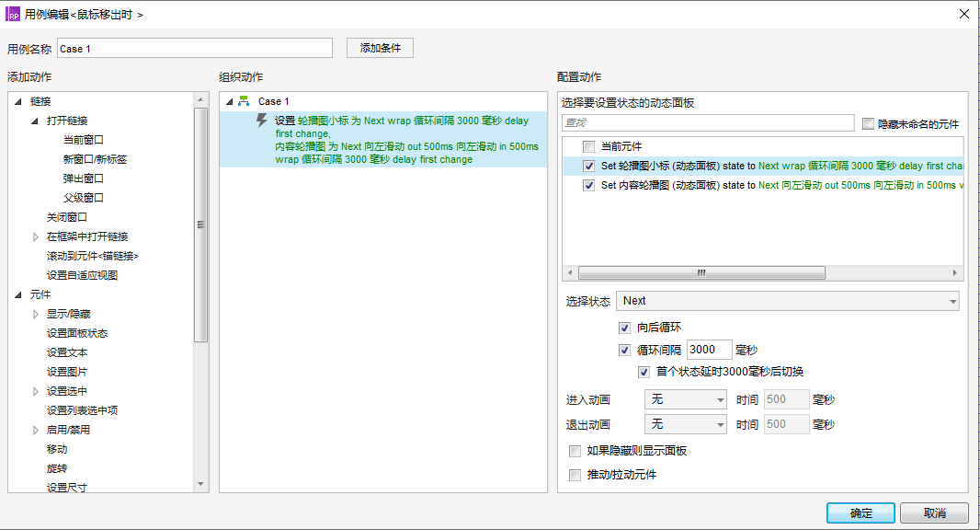Enable 如果隐藏则显示面板 checkbox
The width and height of the screenshot is (980, 530).
tap(575, 451)
